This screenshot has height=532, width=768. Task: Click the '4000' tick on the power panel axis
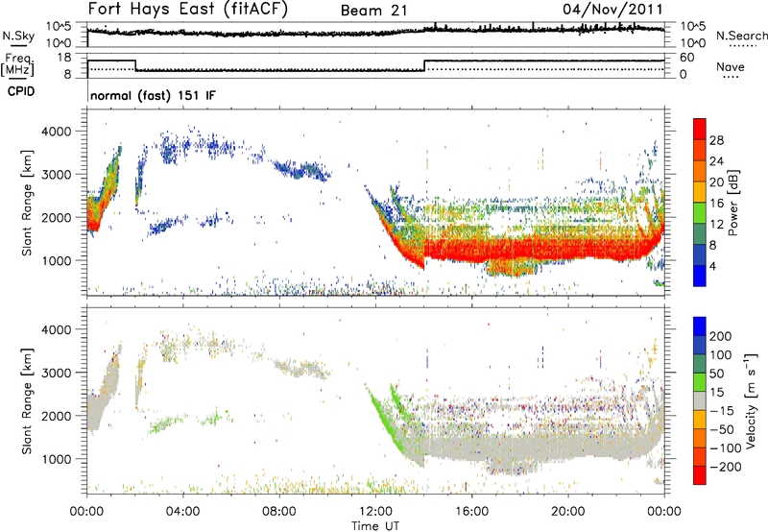56,132
